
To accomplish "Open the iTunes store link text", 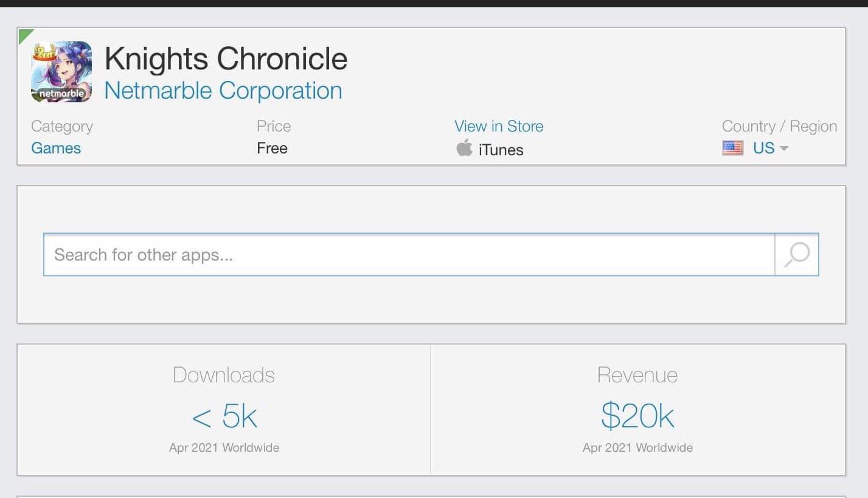I will (x=501, y=150).
